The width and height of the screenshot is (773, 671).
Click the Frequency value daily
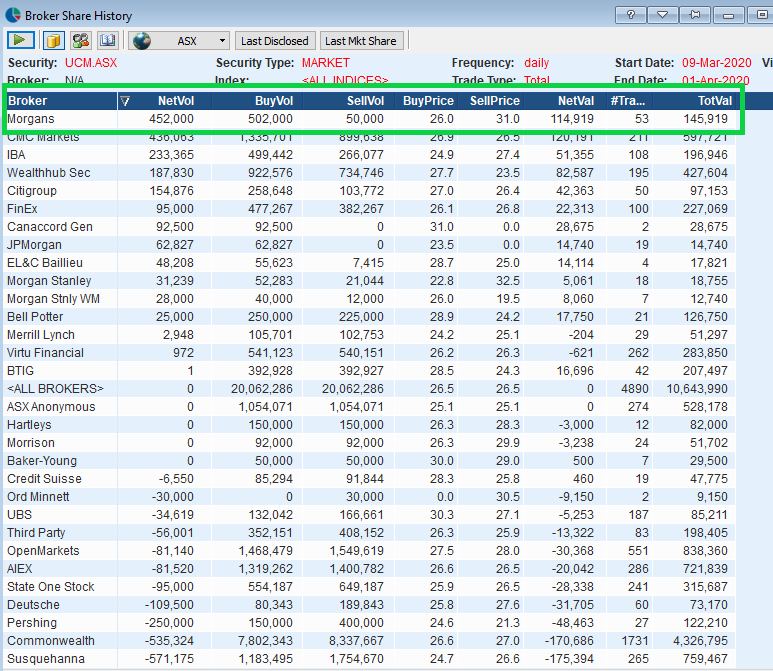536,63
